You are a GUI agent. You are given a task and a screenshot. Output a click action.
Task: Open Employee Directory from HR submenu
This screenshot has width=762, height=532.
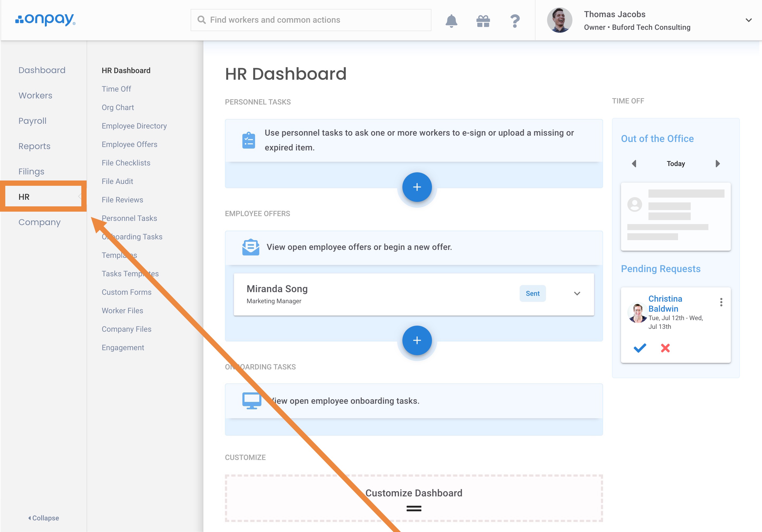[134, 126]
